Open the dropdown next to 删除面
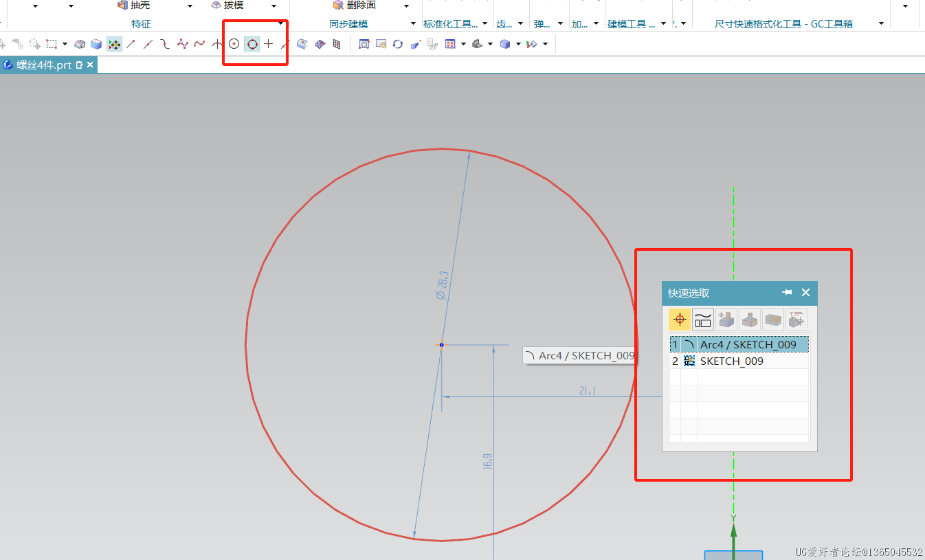The height and width of the screenshot is (560, 925). pos(406,6)
